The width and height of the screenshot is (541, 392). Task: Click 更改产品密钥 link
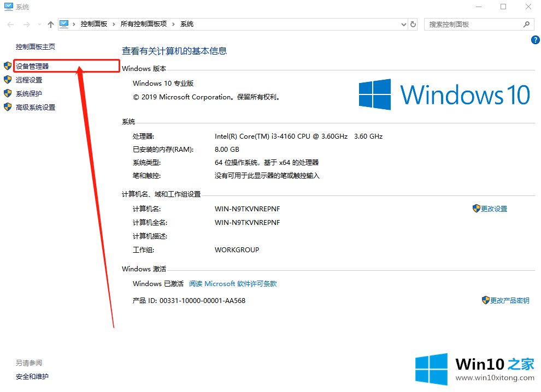pyautogui.click(x=510, y=301)
